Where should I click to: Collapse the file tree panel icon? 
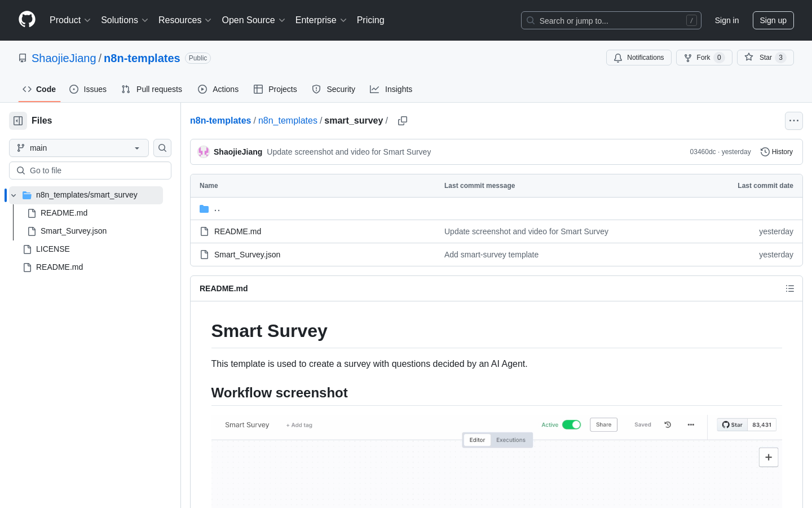pyautogui.click(x=18, y=121)
